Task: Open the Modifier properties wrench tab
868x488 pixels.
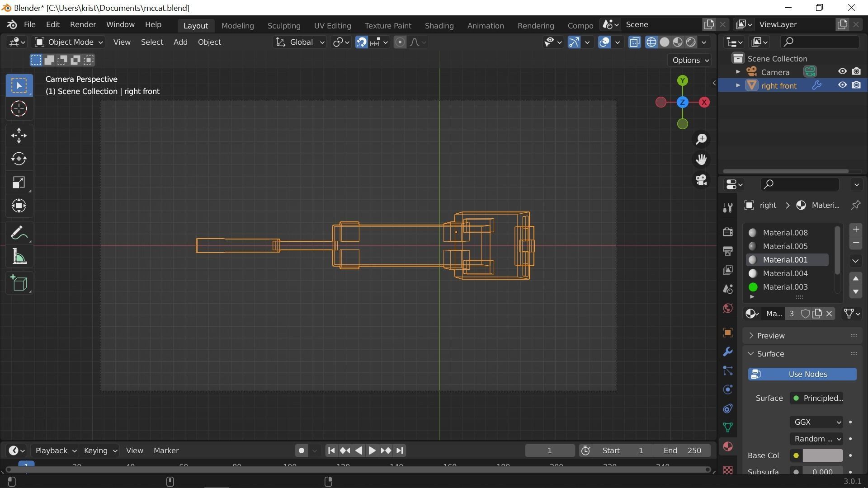Action: [x=727, y=352]
